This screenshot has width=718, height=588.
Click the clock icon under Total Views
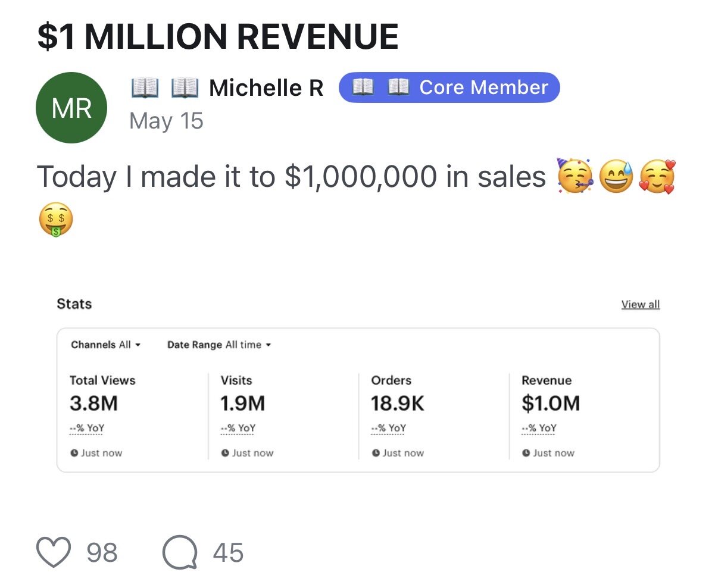pos(74,453)
